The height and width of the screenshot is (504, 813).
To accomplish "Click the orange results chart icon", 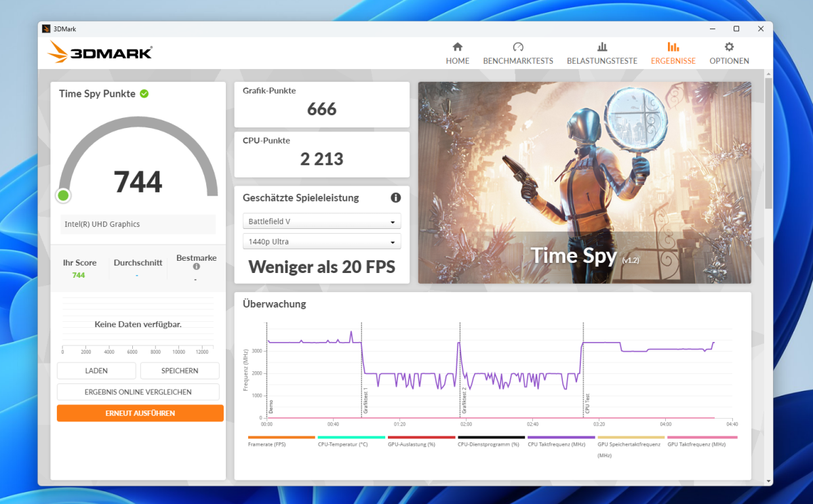I will coord(673,47).
